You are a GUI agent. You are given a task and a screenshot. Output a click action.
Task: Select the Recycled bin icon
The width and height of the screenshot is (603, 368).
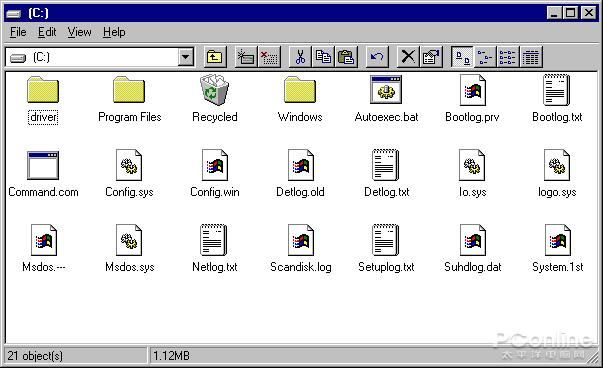pyautogui.click(x=215, y=99)
